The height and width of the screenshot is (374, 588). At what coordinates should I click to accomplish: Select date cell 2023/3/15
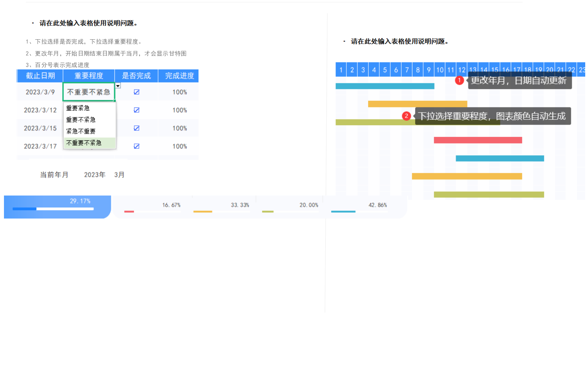(x=40, y=128)
